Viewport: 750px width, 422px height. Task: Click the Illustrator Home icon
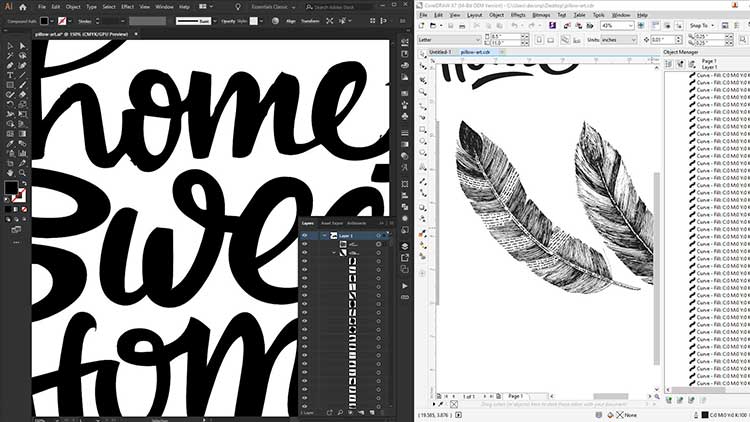pos(22,7)
